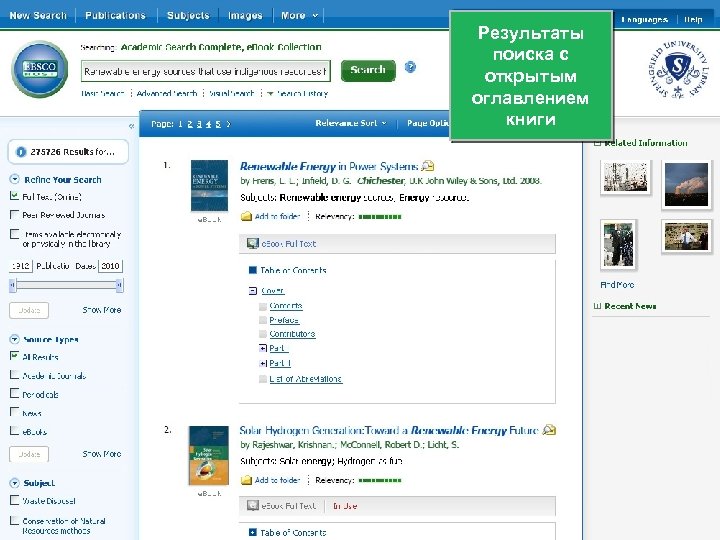Click the Preface page icon in table of contents

[x=263, y=320]
